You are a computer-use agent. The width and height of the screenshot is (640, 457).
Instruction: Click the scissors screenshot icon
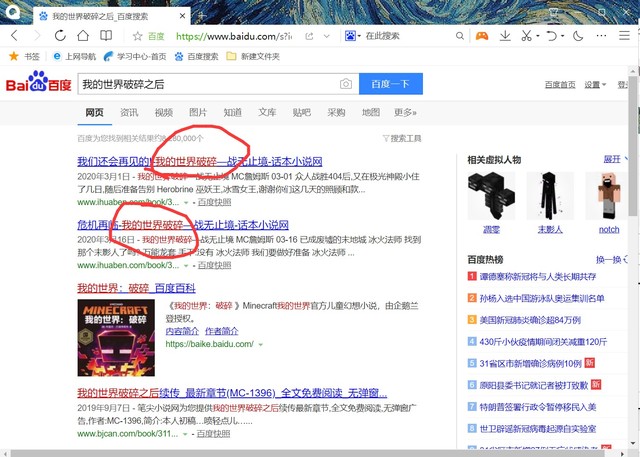[528, 36]
